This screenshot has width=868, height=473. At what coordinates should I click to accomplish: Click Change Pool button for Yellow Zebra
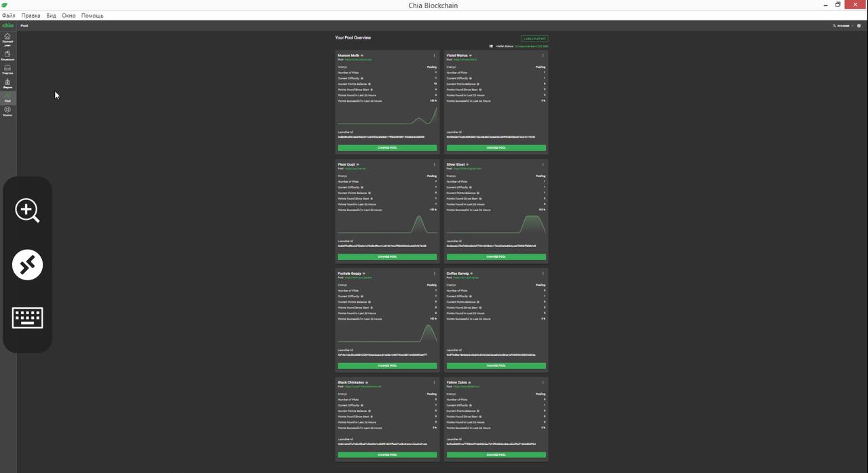pos(496,455)
